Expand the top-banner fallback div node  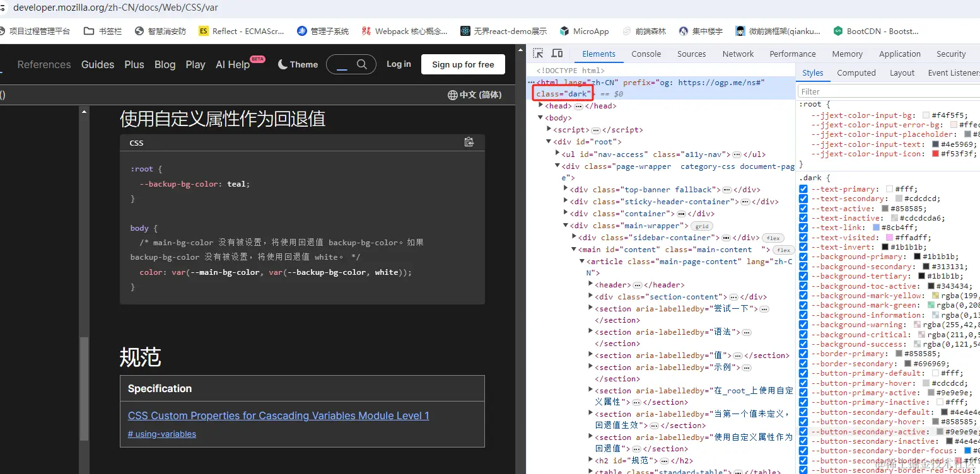(x=566, y=188)
